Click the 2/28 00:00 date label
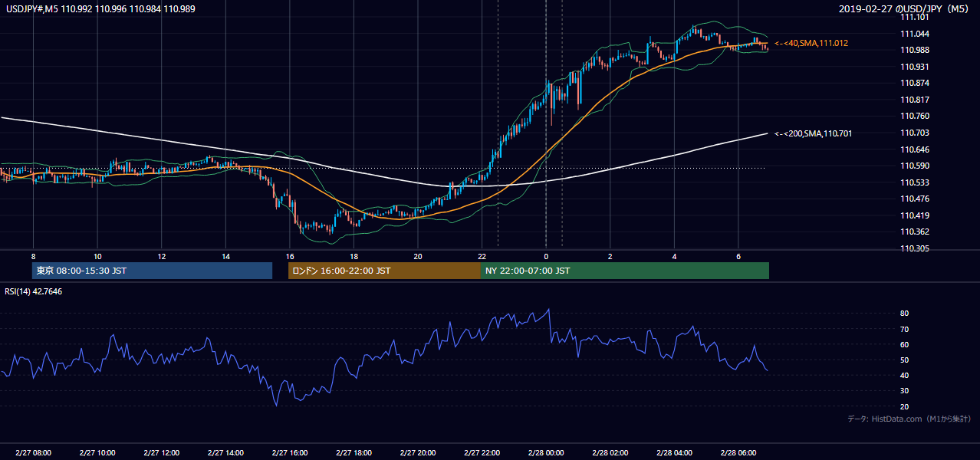 pos(545,453)
